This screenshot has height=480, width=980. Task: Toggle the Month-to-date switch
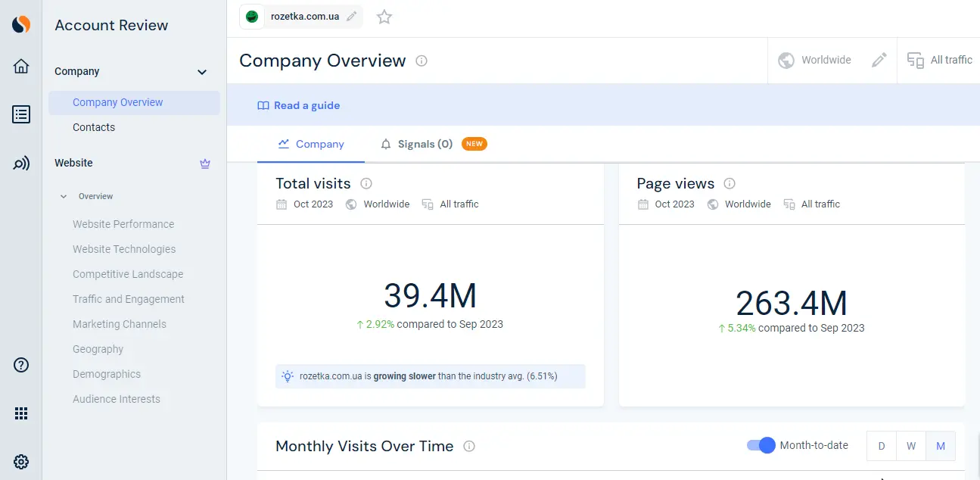tap(761, 445)
